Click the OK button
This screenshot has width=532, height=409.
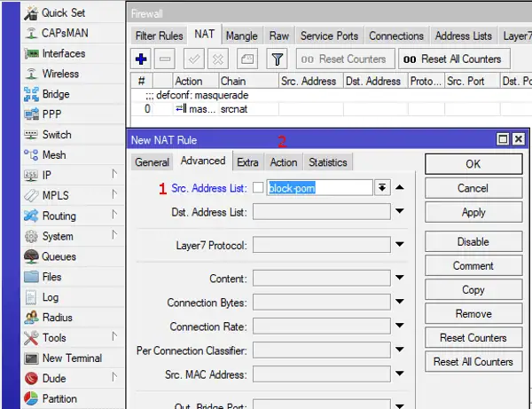click(x=473, y=164)
